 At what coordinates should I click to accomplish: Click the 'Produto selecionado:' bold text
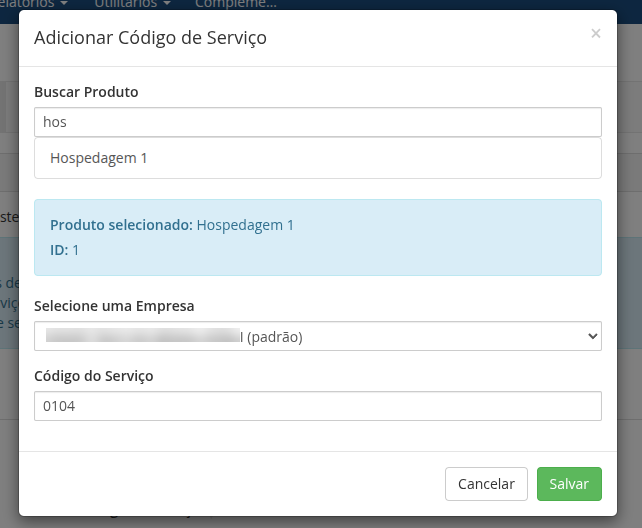tap(121, 225)
